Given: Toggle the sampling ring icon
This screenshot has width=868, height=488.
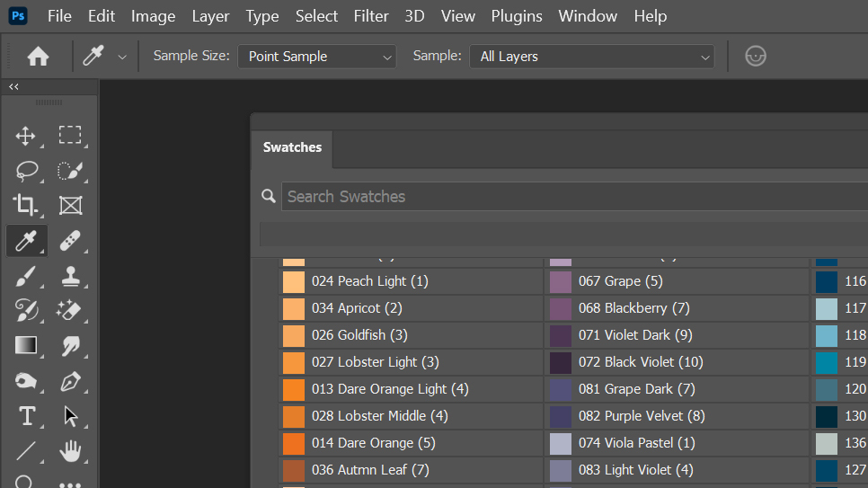Looking at the screenshot, I should tap(756, 57).
